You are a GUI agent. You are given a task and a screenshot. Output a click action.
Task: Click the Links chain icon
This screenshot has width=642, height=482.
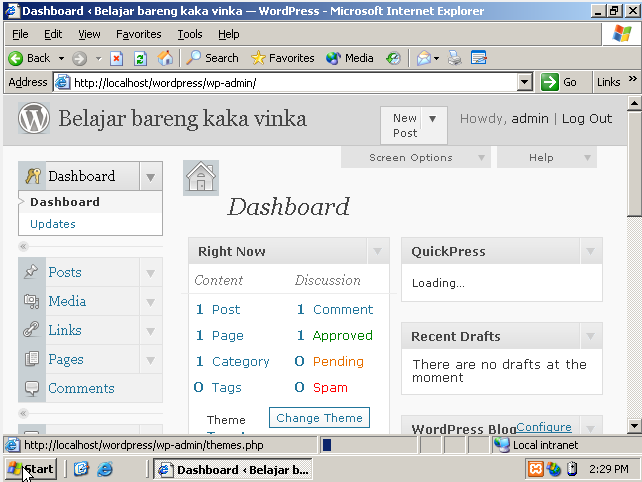click(31, 330)
